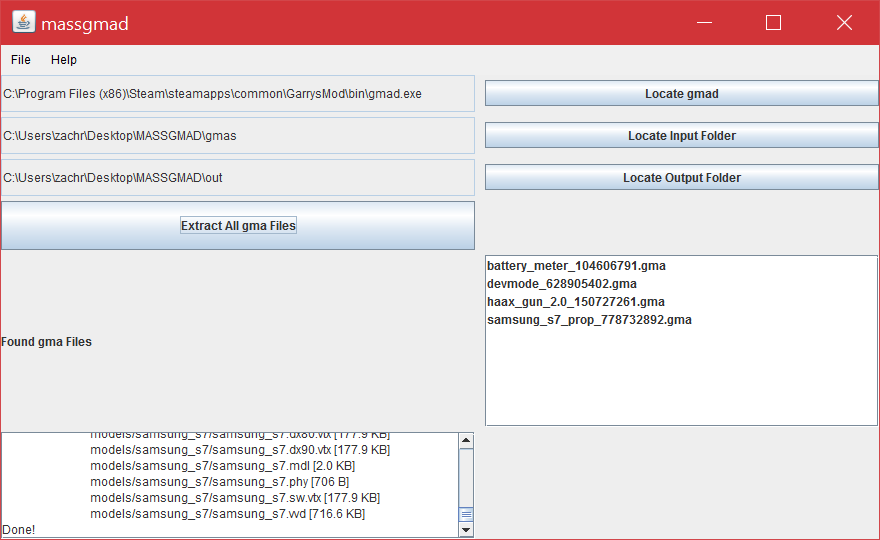Minimize the massgmad window
This screenshot has height=540, width=880.
click(704, 22)
